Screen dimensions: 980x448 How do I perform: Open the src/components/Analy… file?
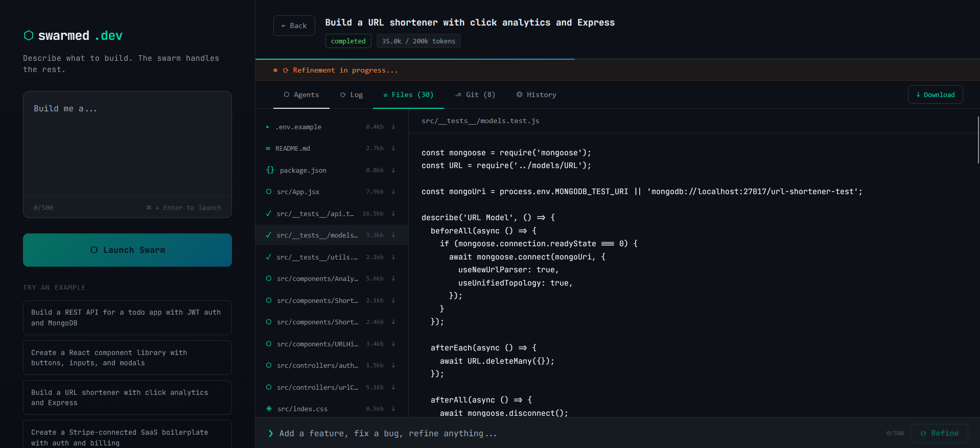pos(332,278)
